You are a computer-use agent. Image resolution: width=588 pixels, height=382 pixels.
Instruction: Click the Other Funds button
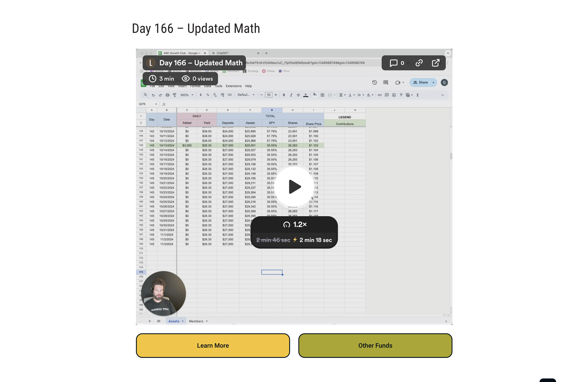click(375, 346)
